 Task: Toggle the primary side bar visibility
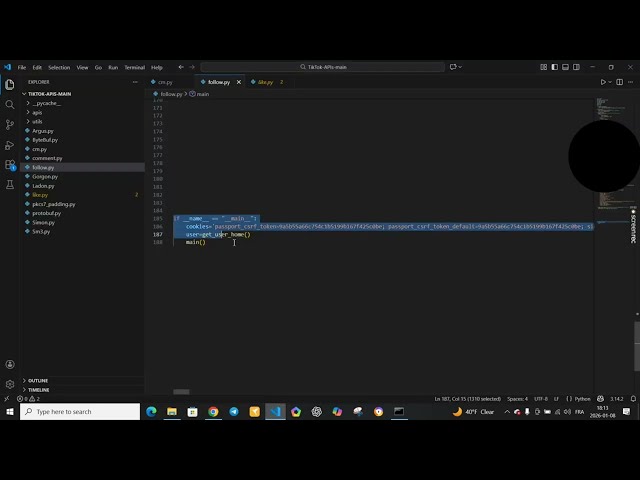[x=555, y=67]
